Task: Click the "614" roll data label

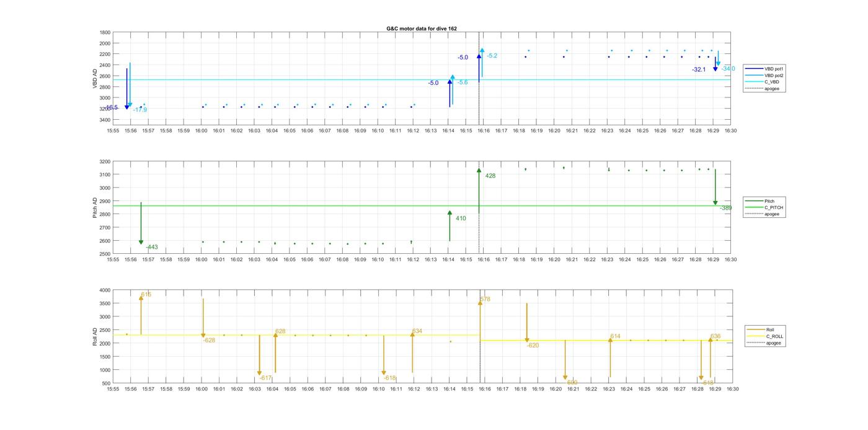Action: [x=615, y=336]
